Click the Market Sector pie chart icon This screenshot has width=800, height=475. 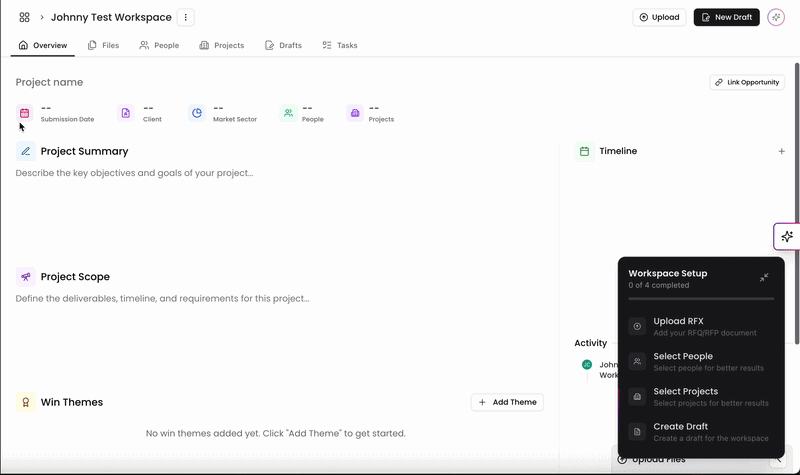[197, 113]
